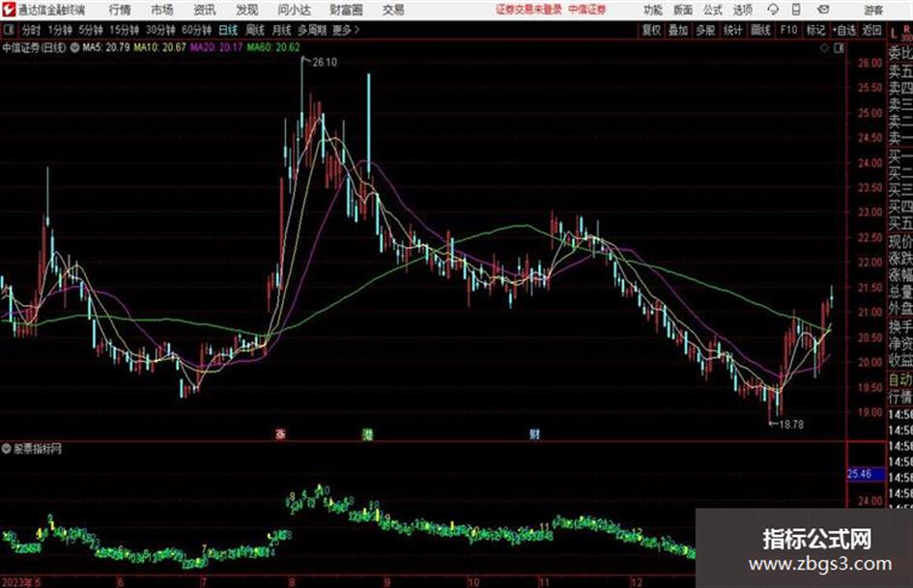Switch to 分时 intraday view
Screen dimensions: 913x588
(x=32, y=30)
